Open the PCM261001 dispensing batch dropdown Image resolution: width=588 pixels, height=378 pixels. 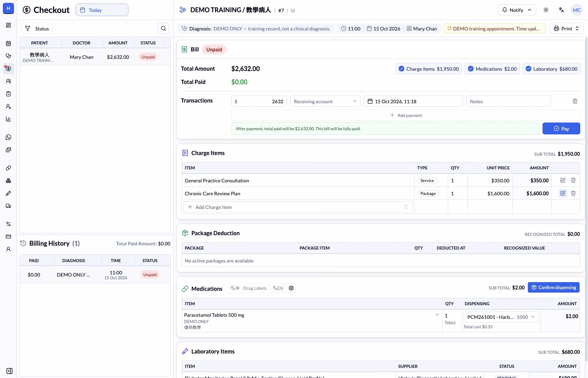(x=501, y=317)
